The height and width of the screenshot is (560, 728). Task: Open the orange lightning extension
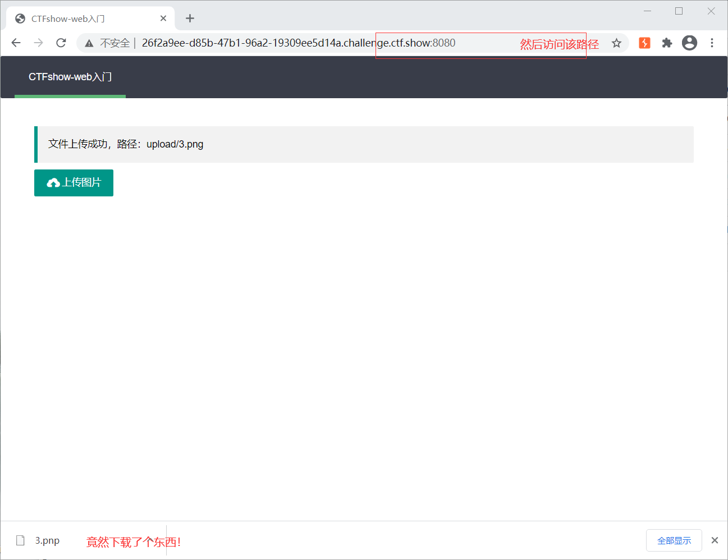click(644, 43)
